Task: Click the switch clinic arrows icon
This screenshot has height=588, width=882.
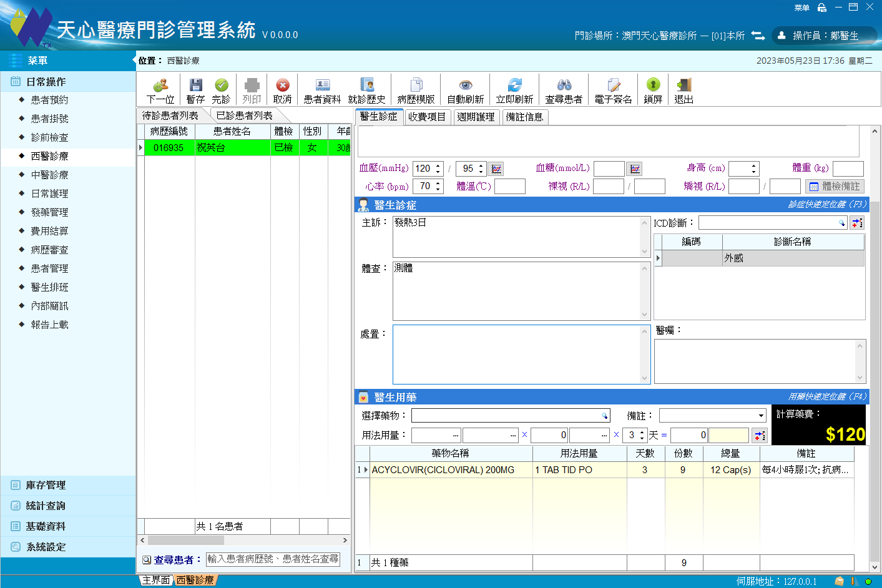Action: [758, 36]
